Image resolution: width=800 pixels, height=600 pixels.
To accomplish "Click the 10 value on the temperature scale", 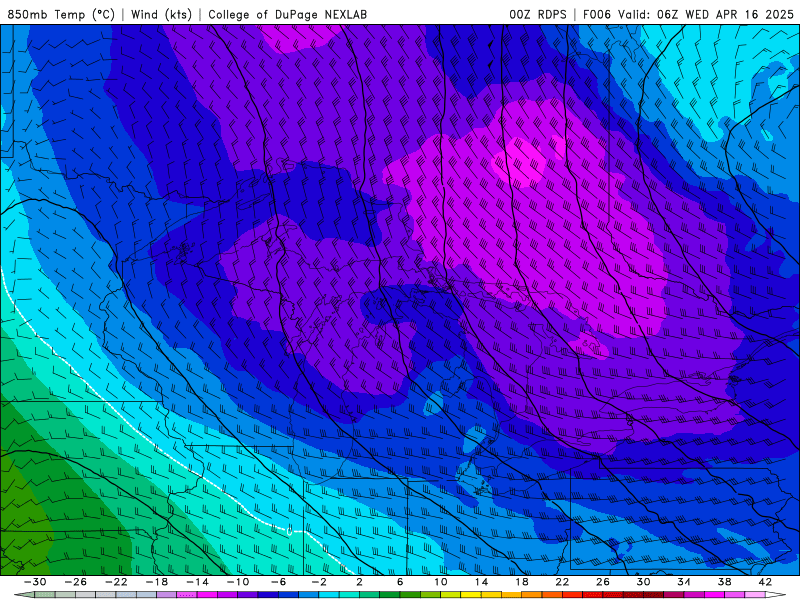I will [x=441, y=582].
